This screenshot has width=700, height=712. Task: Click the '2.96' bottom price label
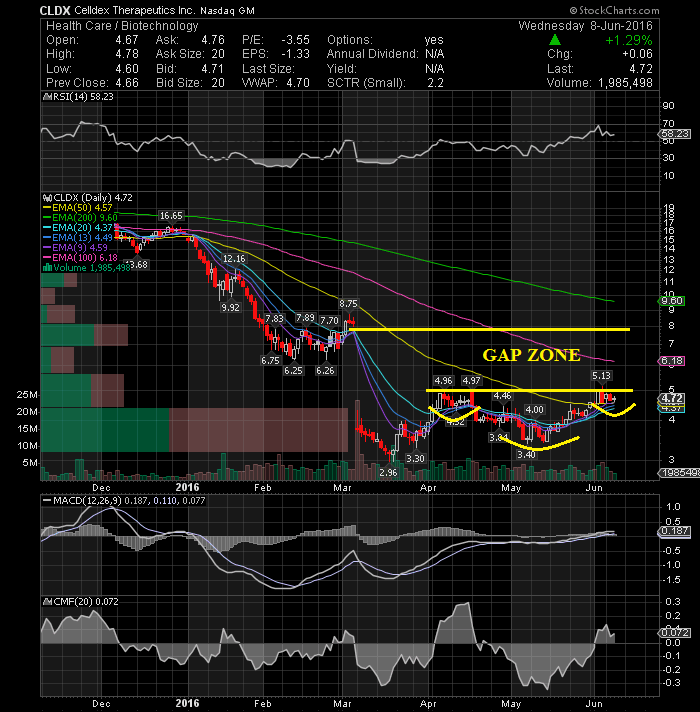point(389,473)
